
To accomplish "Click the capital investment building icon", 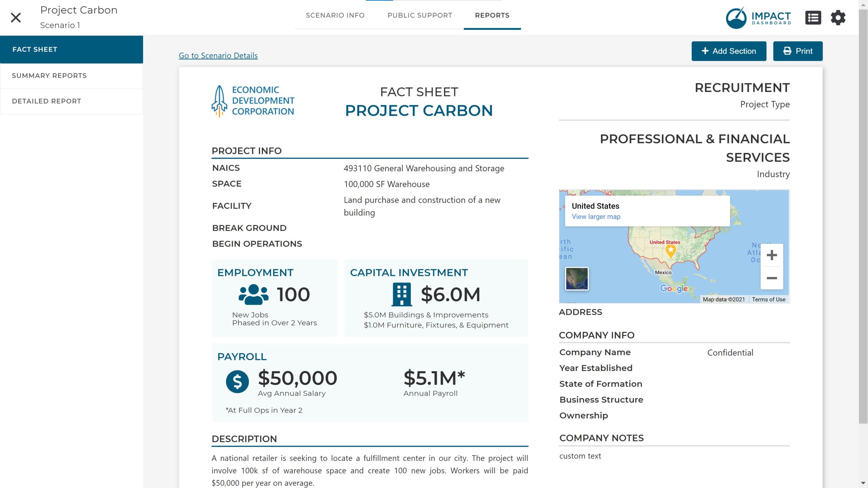I will [x=401, y=294].
